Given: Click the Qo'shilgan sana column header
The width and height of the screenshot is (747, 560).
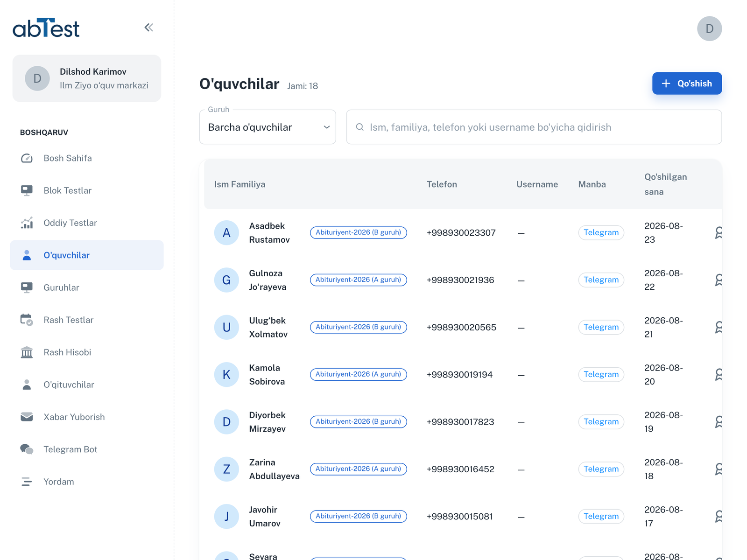Looking at the screenshot, I should coord(665,184).
